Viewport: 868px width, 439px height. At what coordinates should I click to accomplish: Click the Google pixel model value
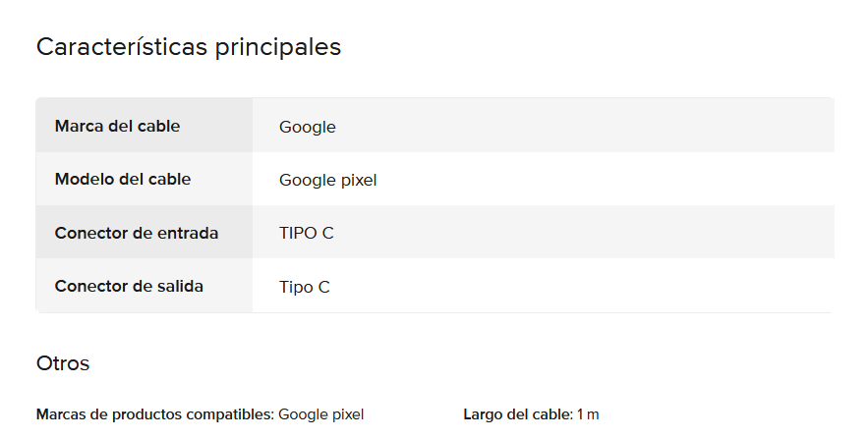(327, 181)
